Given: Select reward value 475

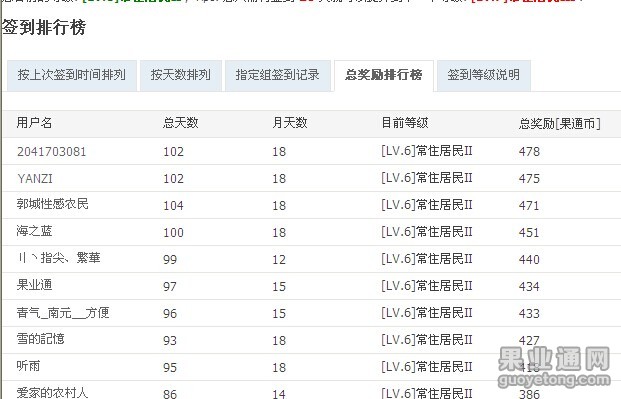Looking at the screenshot, I should 529,179.
